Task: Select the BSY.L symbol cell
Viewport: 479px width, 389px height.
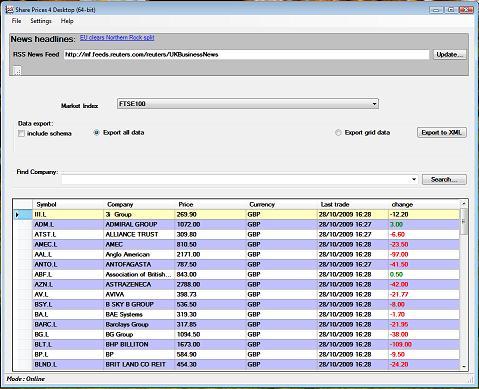Action: point(68,305)
